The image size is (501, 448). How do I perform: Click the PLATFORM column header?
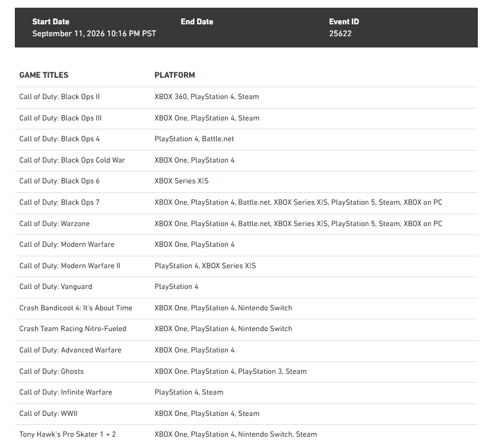pos(175,75)
